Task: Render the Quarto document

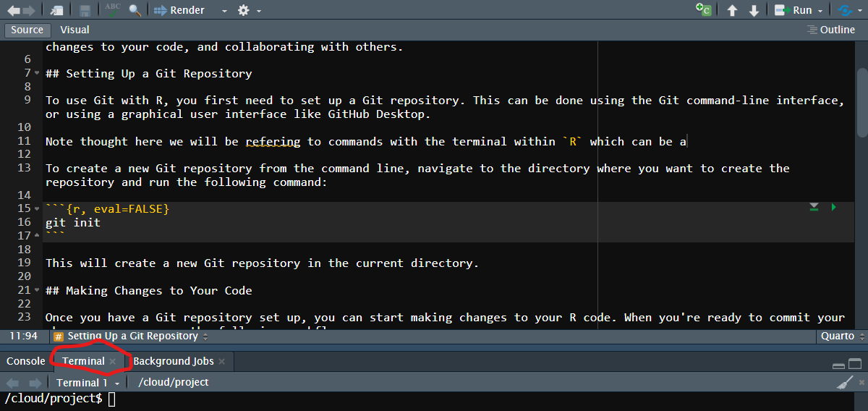Action: [179, 10]
